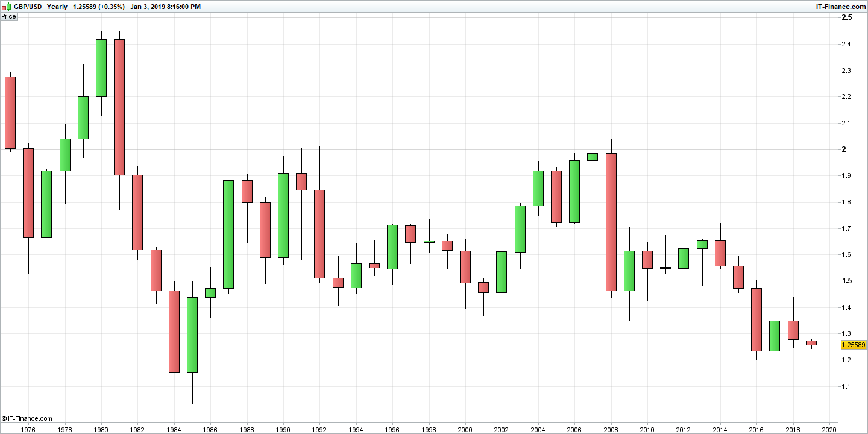Click the 1980 year label on time axis
The width and height of the screenshot is (868, 434).
pyautogui.click(x=101, y=430)
